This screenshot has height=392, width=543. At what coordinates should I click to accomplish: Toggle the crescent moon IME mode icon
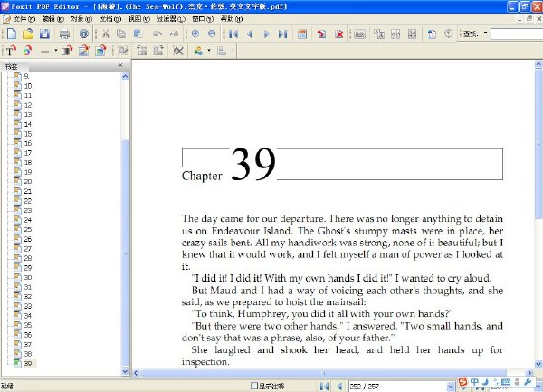486,382
